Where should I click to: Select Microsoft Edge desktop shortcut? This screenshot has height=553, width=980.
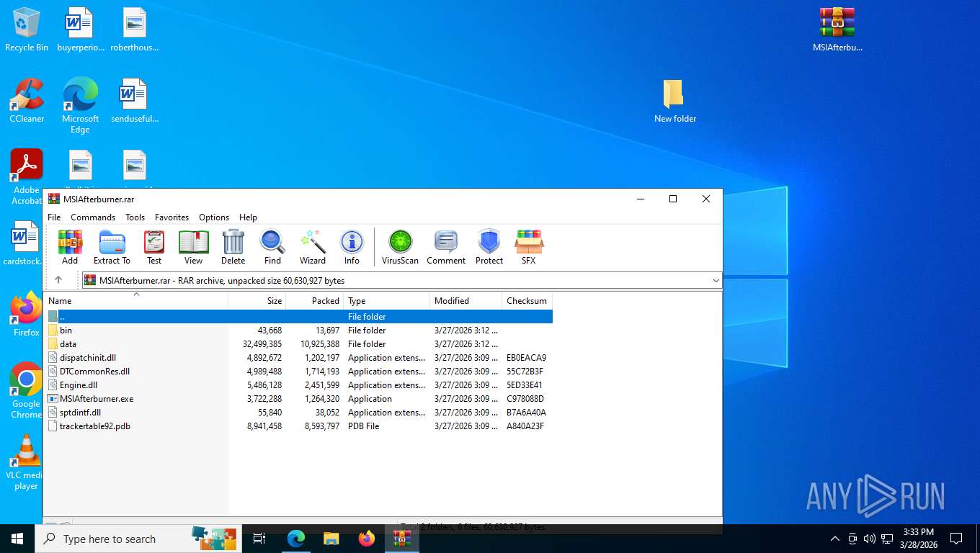point(80,106)
